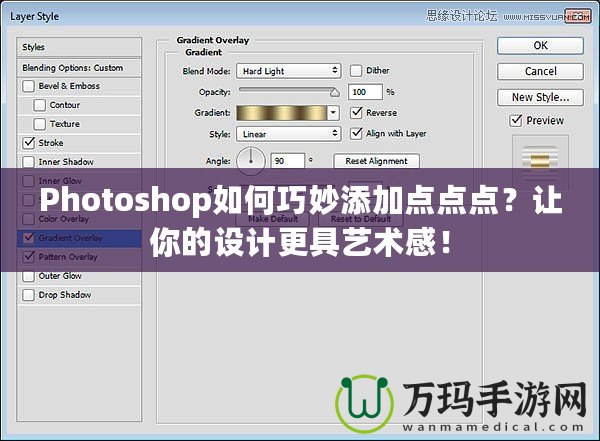Click the gold gradient swatch
Viewport: 600px width, 441px height.
tap(282, 113)
